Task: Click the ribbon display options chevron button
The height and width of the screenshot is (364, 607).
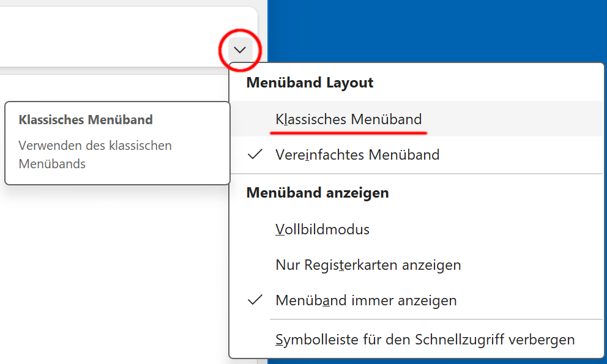Action: click(240, 50)
